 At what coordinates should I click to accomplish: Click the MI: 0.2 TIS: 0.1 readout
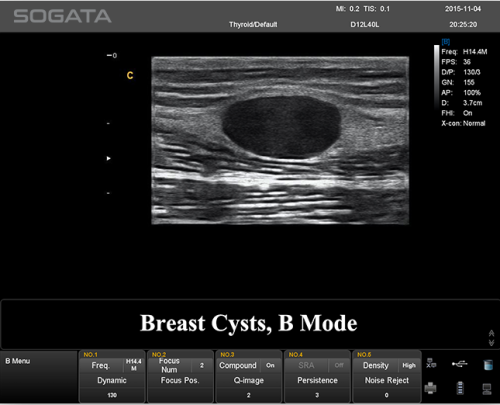[363, 9]
